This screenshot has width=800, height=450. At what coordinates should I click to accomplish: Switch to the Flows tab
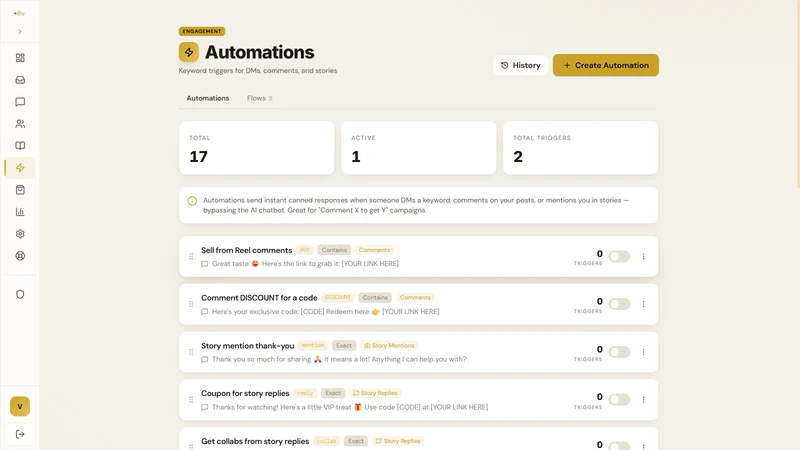pos(259,98)
